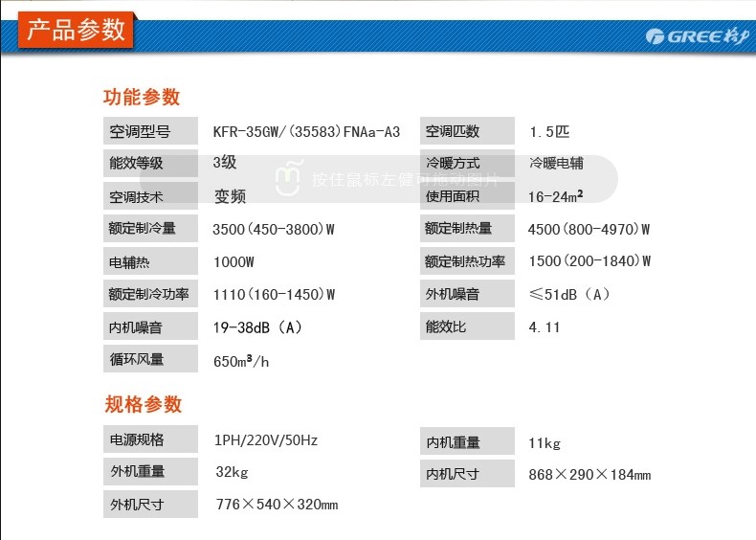Click the 868×290×184mm indoor unit size
756x540 pixels.
[x=589, y=474]
